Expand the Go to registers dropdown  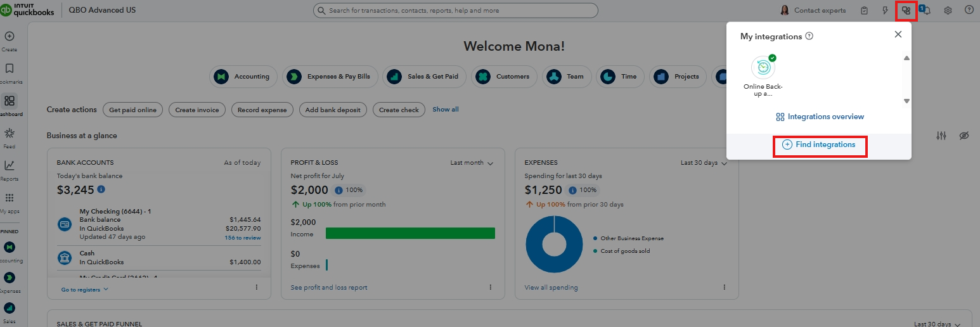pos(85,290)
